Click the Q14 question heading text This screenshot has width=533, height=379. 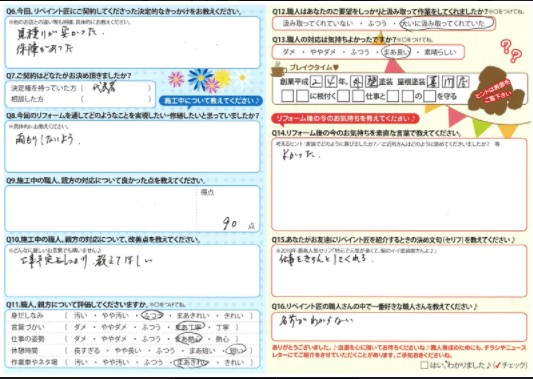point(366,133)
